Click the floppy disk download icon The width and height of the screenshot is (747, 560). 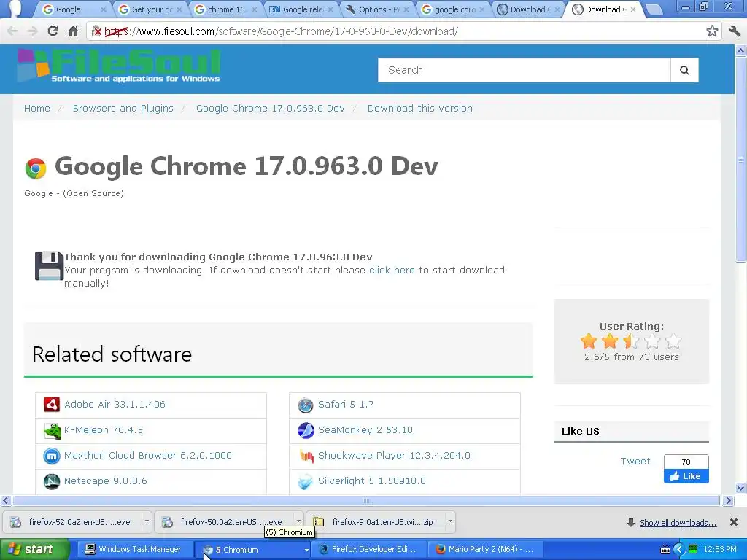coord(49,265)
